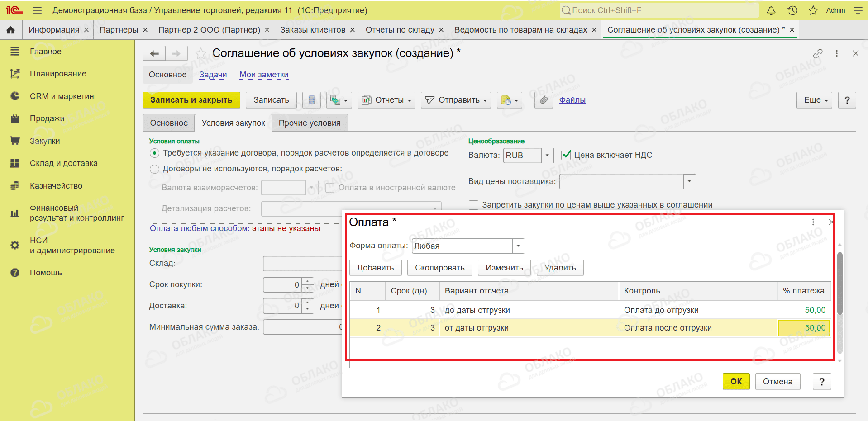Navigate back with the left arrow
Image resolution: width=868 pixels, height=421 pixels.
click(x=154, y=53)
